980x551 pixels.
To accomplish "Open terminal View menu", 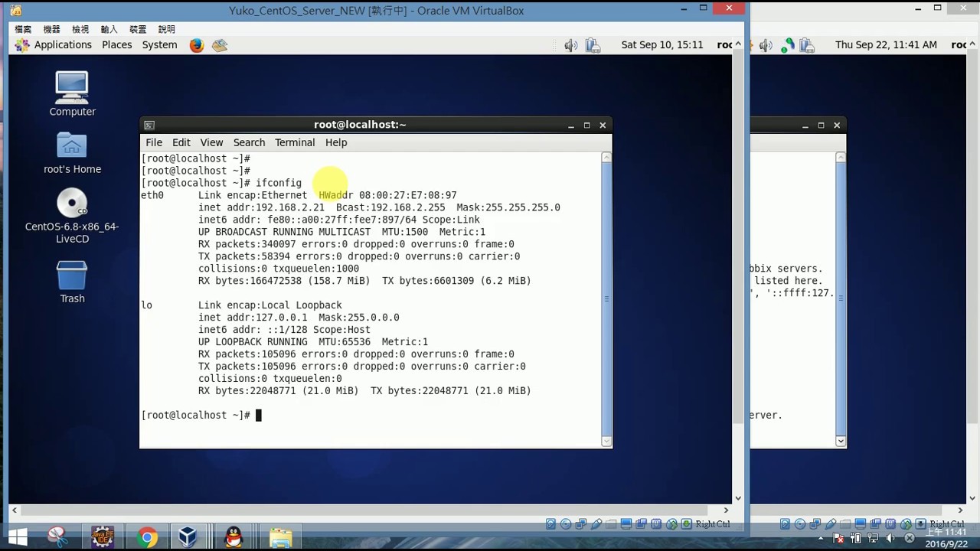I will (211, 142).
